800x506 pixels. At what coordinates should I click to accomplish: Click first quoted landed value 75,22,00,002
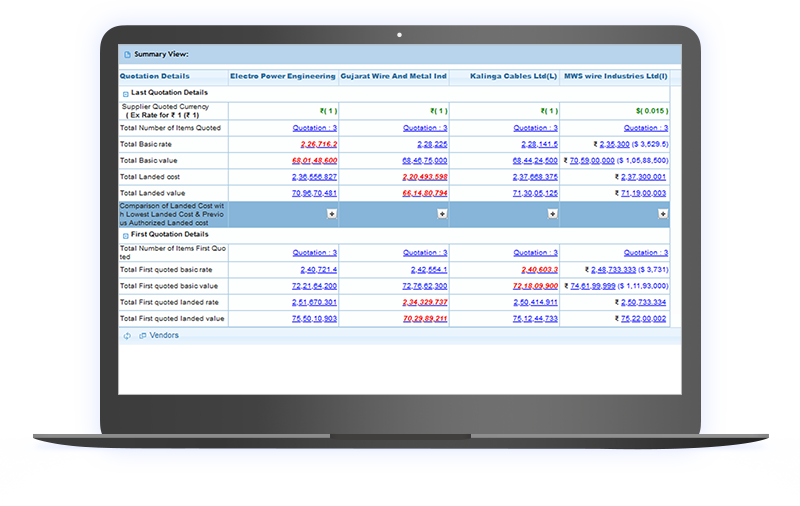[x=643, y=319]
